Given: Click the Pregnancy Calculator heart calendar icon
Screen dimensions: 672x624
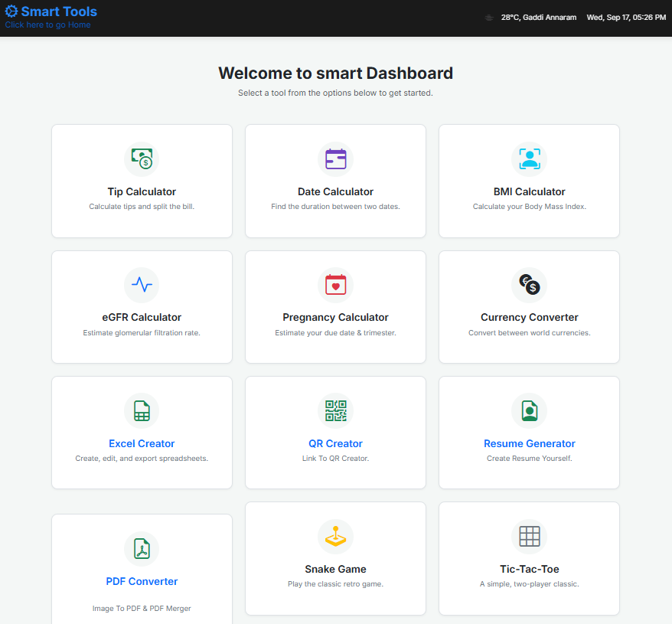Looking at the screenshot, I should tap(335, 284).
